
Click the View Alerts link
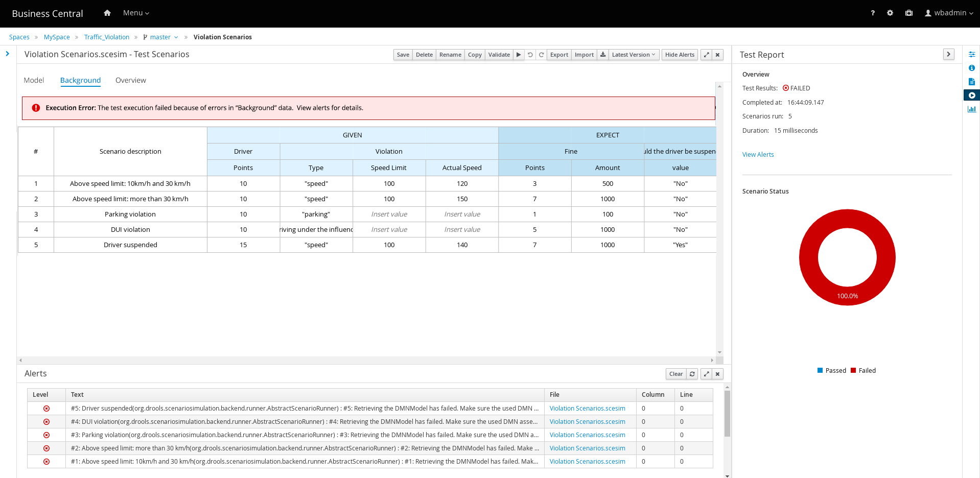[758, 155]
